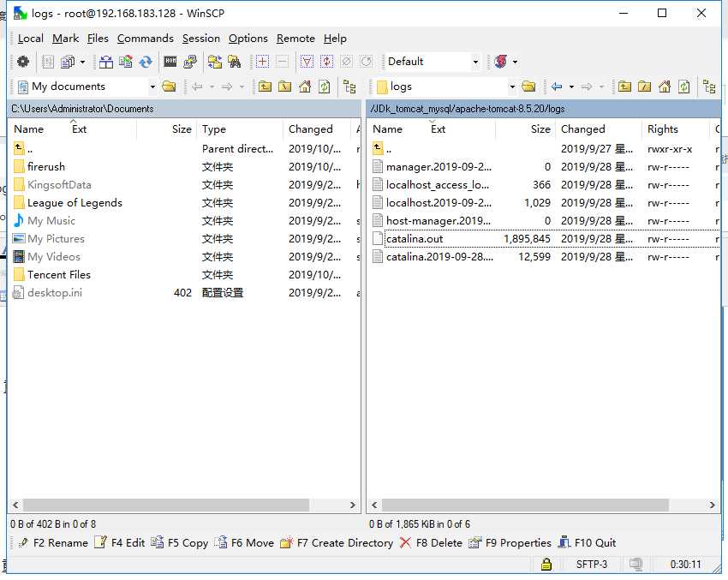Click the selection mask funnel icon
This screenshot has width=728, height=580.
pyautogui.click(x=307, y=62)
